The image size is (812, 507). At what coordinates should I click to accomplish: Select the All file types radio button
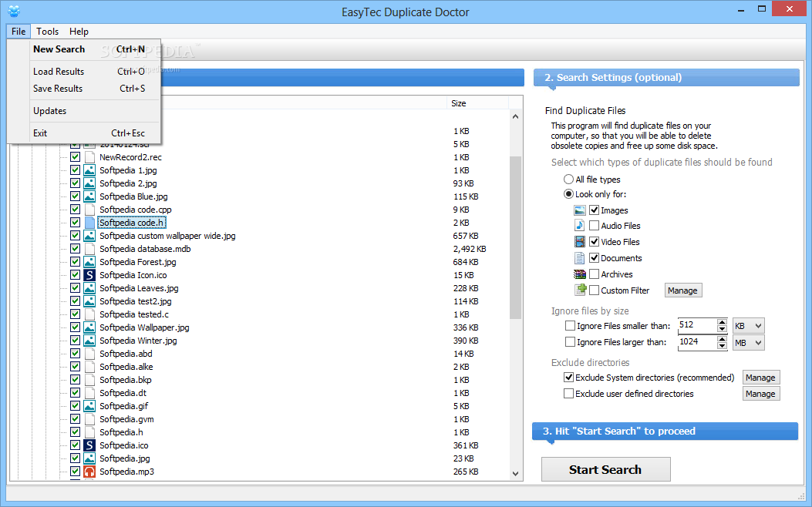click(568, 180)
